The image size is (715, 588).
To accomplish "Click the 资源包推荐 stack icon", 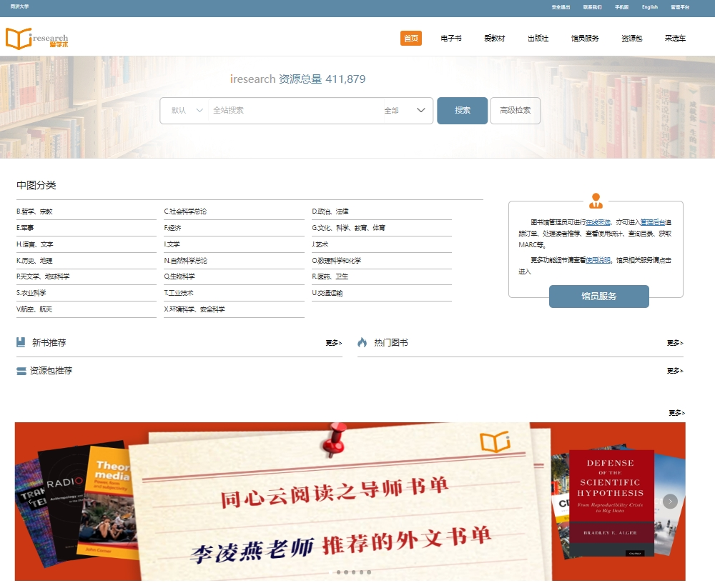I will click(21, 371).
